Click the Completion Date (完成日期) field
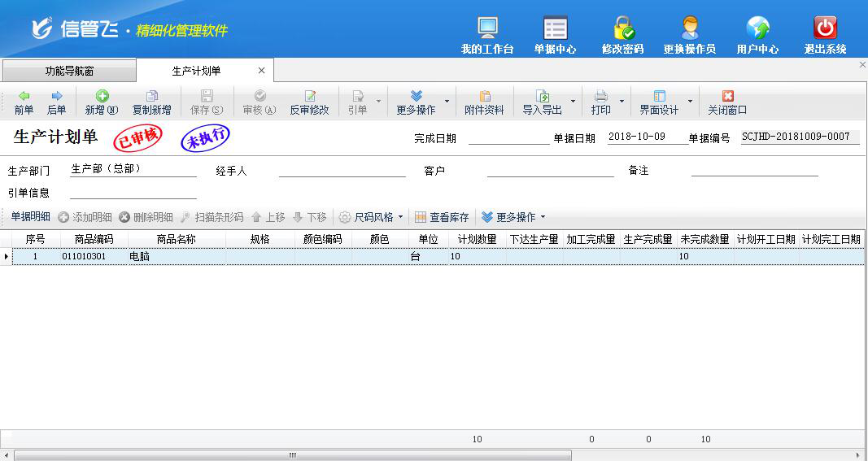Viewport: 868px width, 461px height. coord(508,137)
